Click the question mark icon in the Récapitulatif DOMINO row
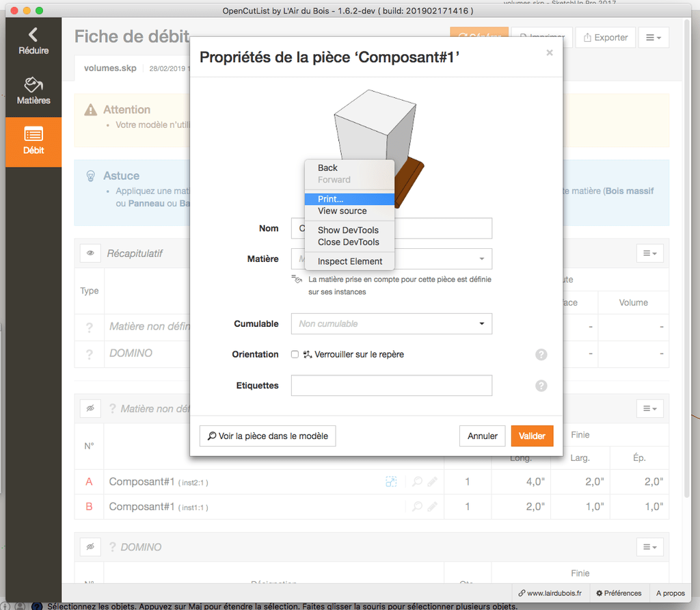The height and width of the screenshot is (610, 700). coord(90,354)
